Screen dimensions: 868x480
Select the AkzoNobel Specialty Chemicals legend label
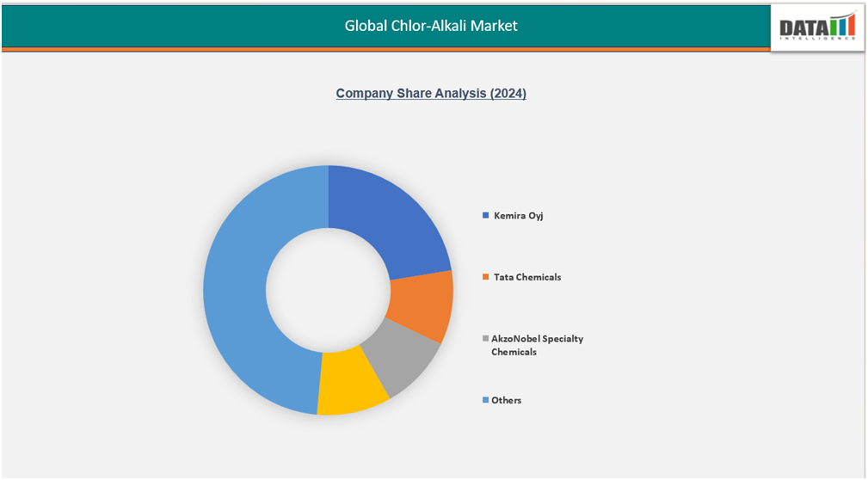(x=537, y=345)
